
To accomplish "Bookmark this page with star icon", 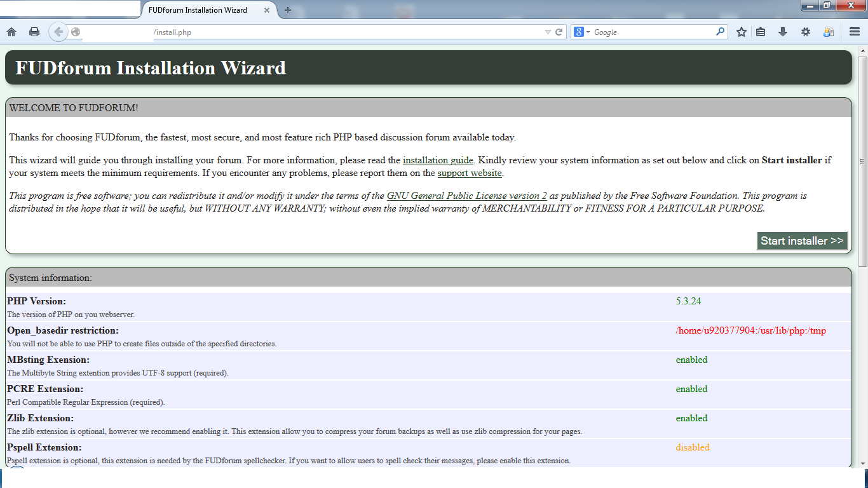I will [x=741, y=32].
